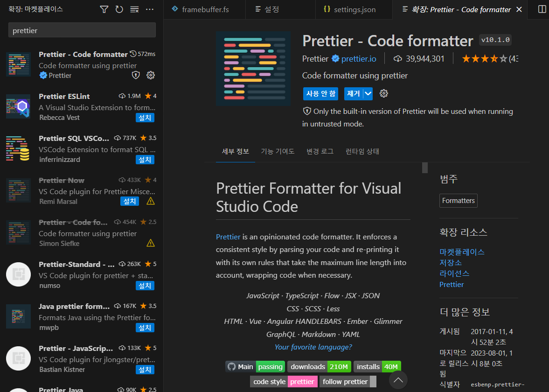Viewport: 549px width, 392px height.
Task: Select Prettier - JavaScript extension placeholder icon
Action: point(18,358)
